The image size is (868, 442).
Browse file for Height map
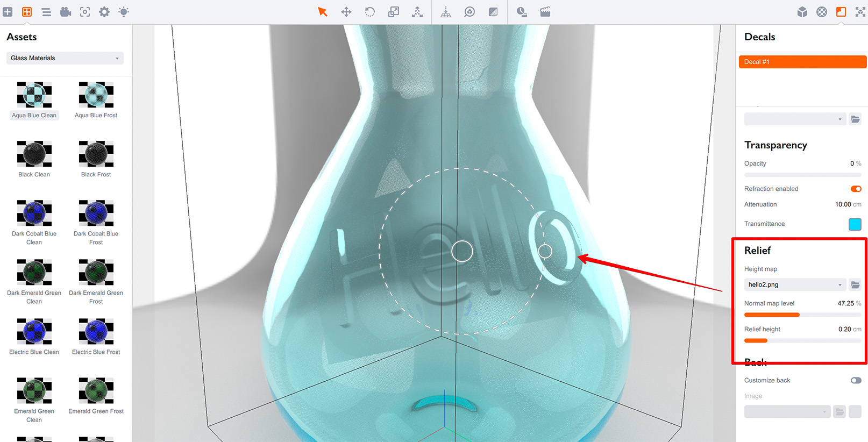pos(855,284)
